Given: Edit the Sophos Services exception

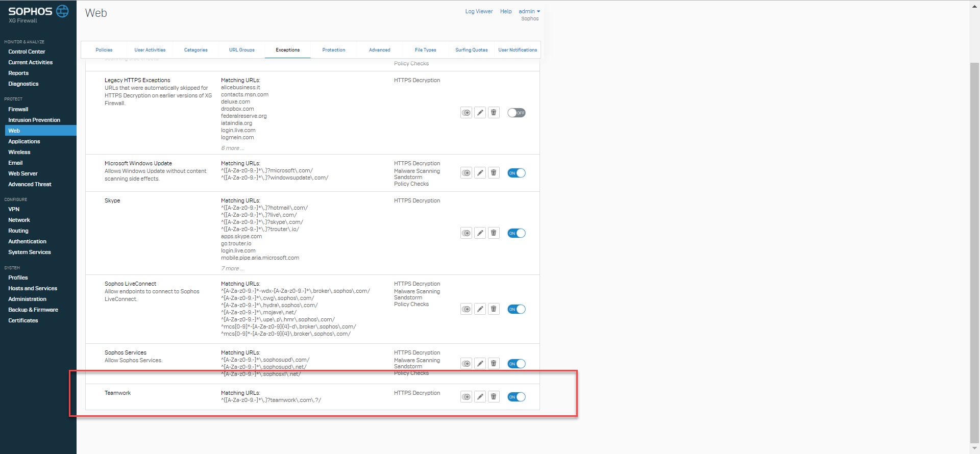Looking at the screenshot, I should [480, 364].
